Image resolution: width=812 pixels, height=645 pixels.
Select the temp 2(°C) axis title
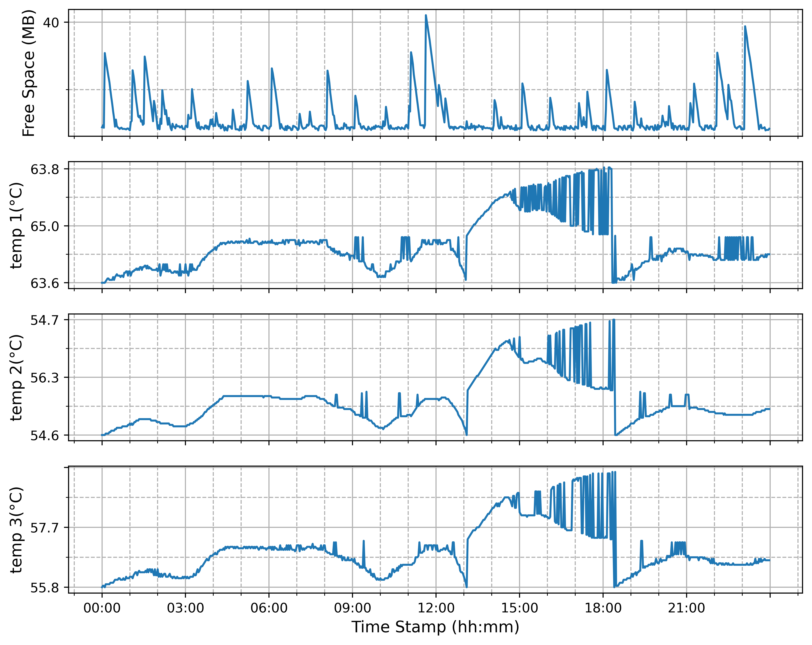point(17,377)
